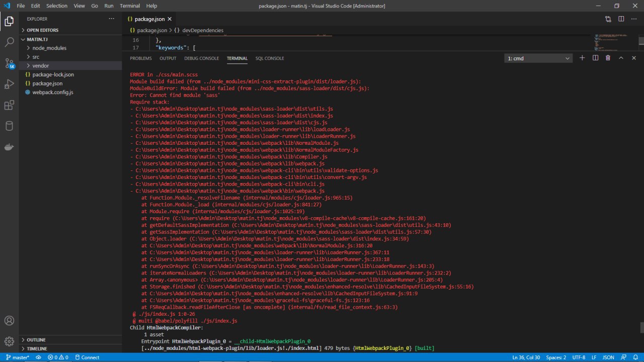Create a new terminal with plus icon
The width and height of the screenshot is (644, 362).
tap(582, 58)
